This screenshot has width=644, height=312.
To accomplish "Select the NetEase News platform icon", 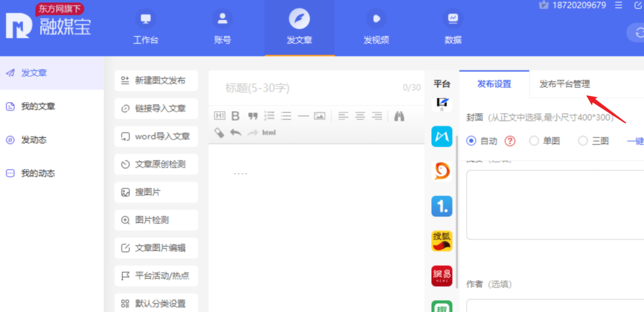I will (442, 275).
